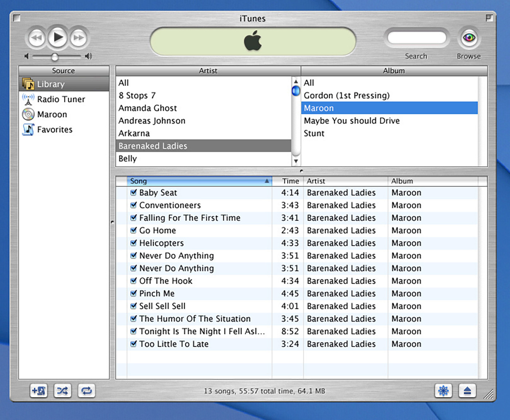Click the low volume speaker icon
Image resolution: width=510 pixels, height=420 pixels.
26,56
